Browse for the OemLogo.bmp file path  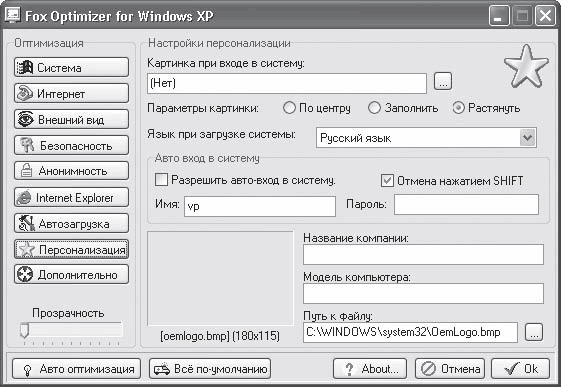(x=534, y=332)
